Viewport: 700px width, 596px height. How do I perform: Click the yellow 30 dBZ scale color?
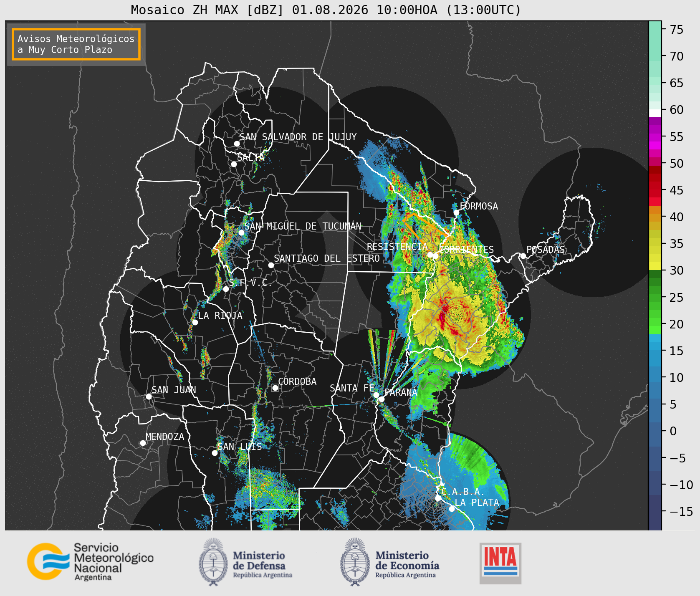coord(655,266)
